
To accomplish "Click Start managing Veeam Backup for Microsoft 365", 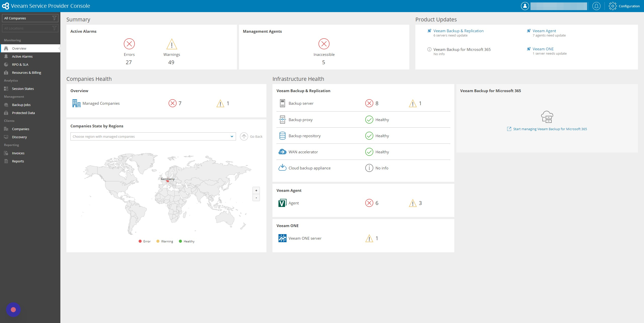I will [x=550, y=129].
